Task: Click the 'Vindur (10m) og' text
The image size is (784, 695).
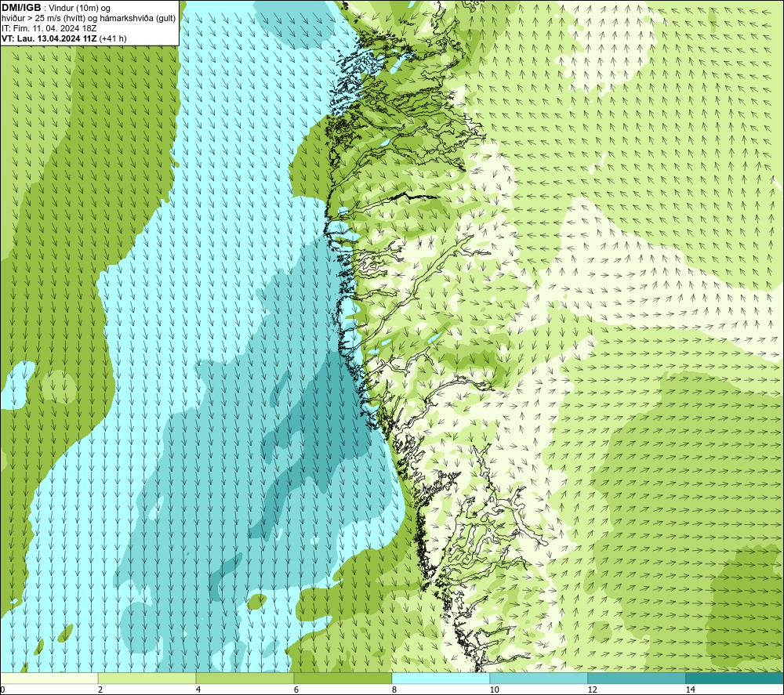Action: coord(79,9)
